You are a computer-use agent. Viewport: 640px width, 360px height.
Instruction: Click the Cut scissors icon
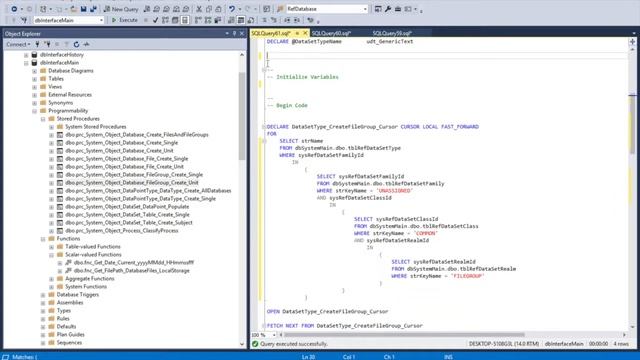coord(199,9)
